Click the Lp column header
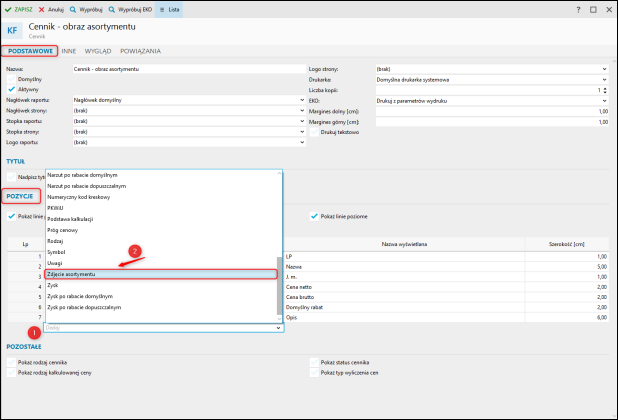618x420 pixels. pyautogui.click(x=25, y=244)
